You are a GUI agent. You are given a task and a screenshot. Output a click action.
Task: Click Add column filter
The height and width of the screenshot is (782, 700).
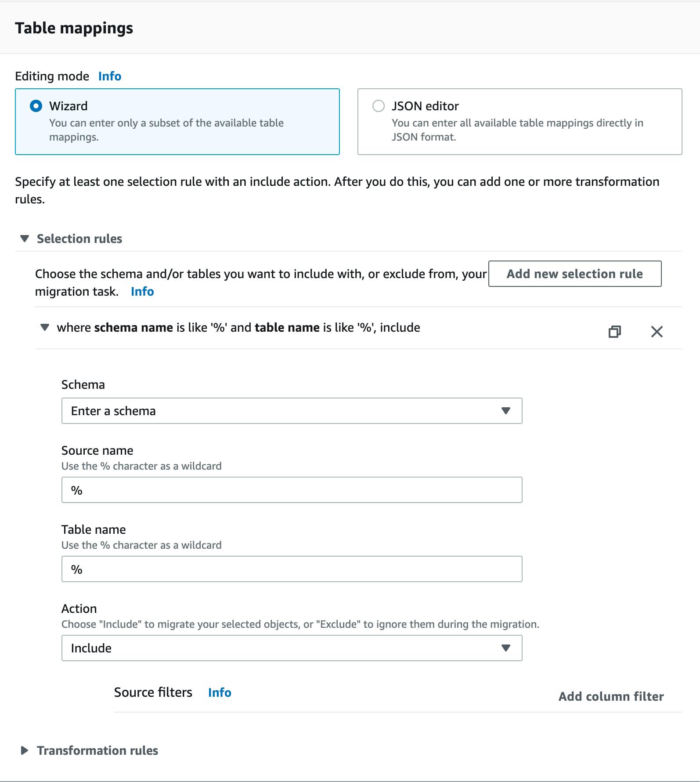click(612, 696)
